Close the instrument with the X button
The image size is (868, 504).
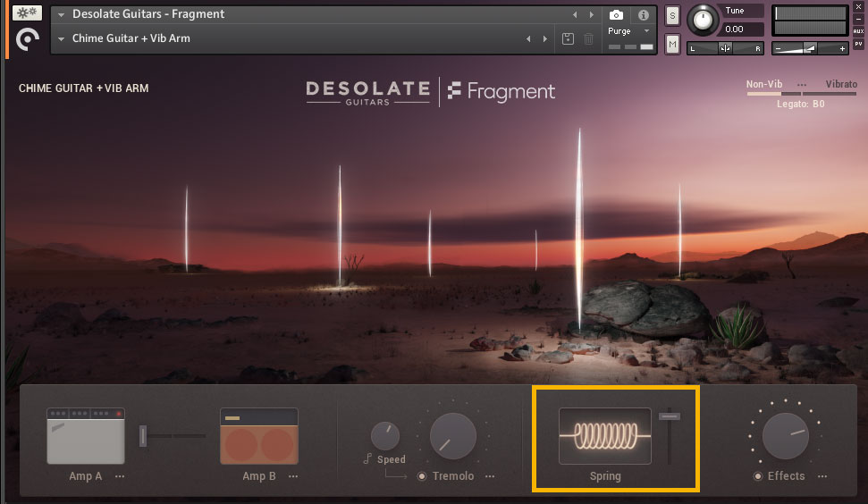858,7
